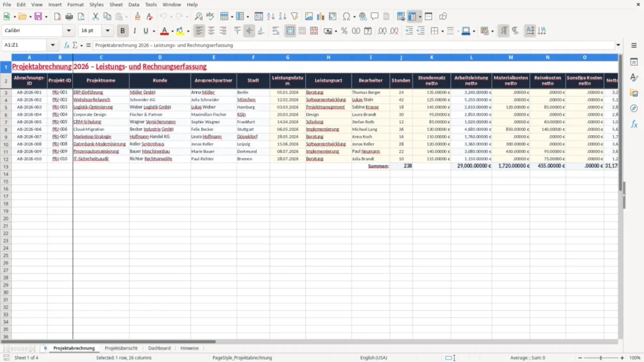
Task: Open the sidebar Navigator compass icon
Action: tap(634, 108)
